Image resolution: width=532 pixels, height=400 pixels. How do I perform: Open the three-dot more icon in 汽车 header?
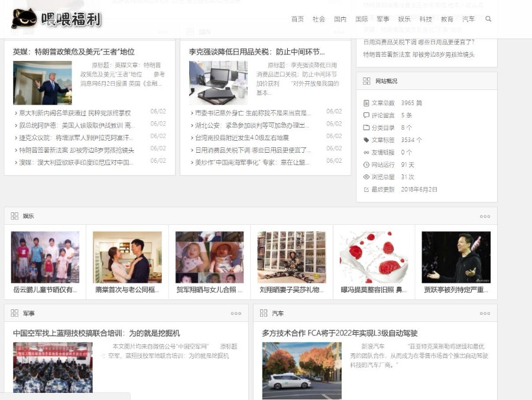tap(485, 314)
